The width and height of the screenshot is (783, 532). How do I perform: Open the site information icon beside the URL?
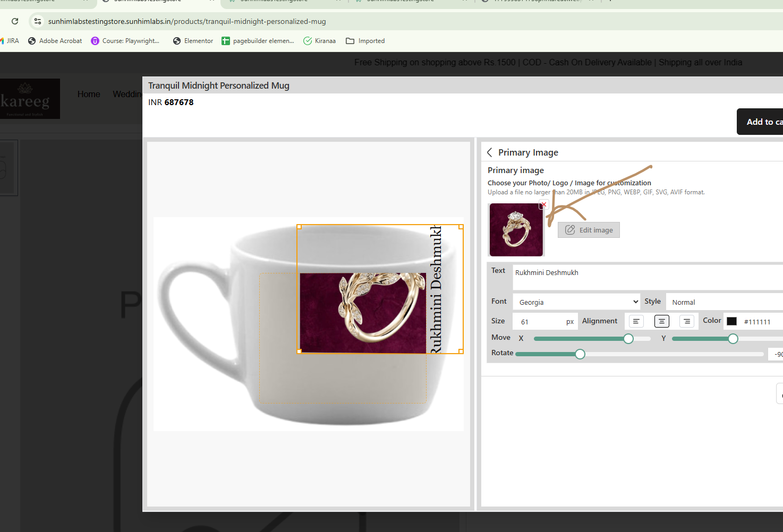click(37, 21)
